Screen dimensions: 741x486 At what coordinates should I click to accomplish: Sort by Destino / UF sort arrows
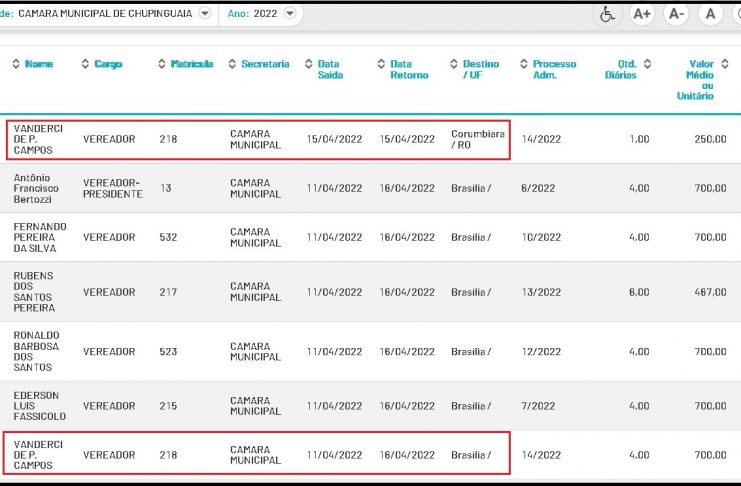coord(453,64)
